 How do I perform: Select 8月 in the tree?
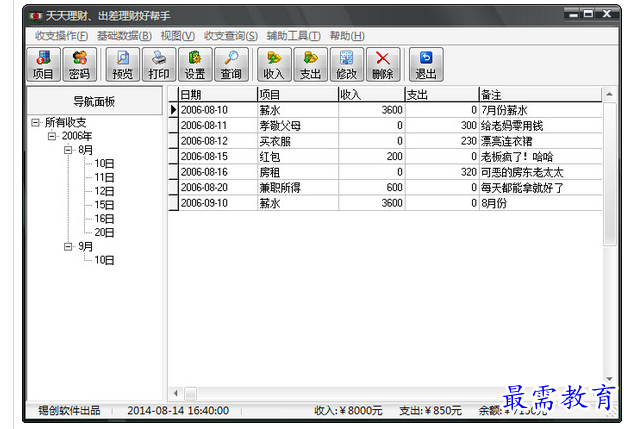(x=86, y=150)
